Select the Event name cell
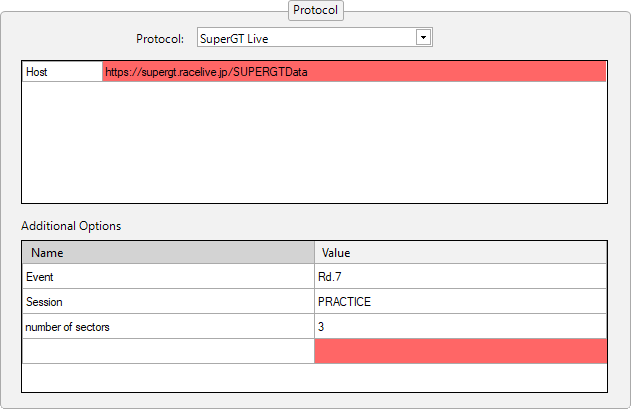The image size is (631, 409). (168, 277)
